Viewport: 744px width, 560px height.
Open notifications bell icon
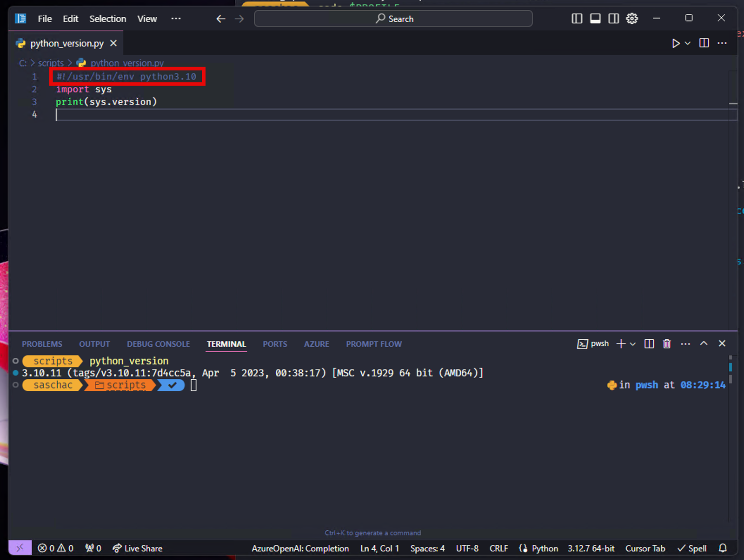[x=723, y=548]
